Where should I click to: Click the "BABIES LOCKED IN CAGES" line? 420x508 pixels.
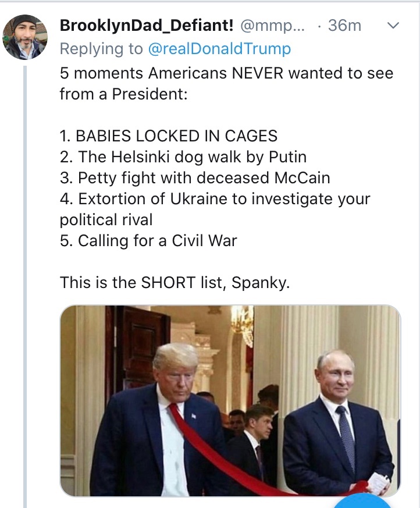[x=168, y=136]
